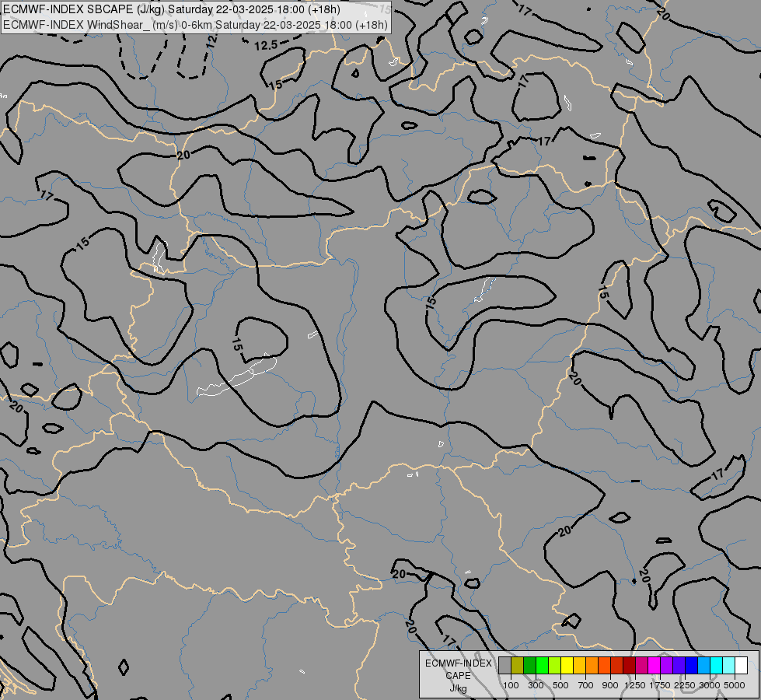The height and width of the screenshot is (700, 761).
Task: Click the legend value 5000
Action: tap(735, 685)
